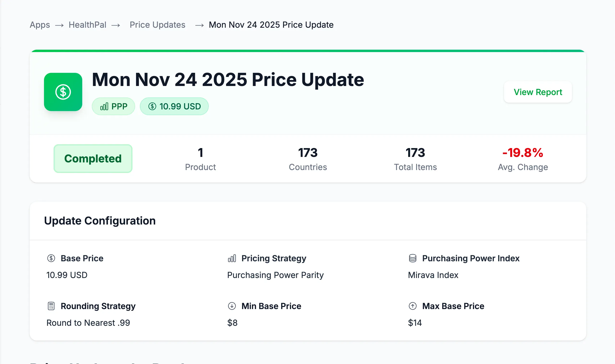615x364 pixels.
Task: Select the Pricing Strategy chart icon
Action: click(232, 258)
